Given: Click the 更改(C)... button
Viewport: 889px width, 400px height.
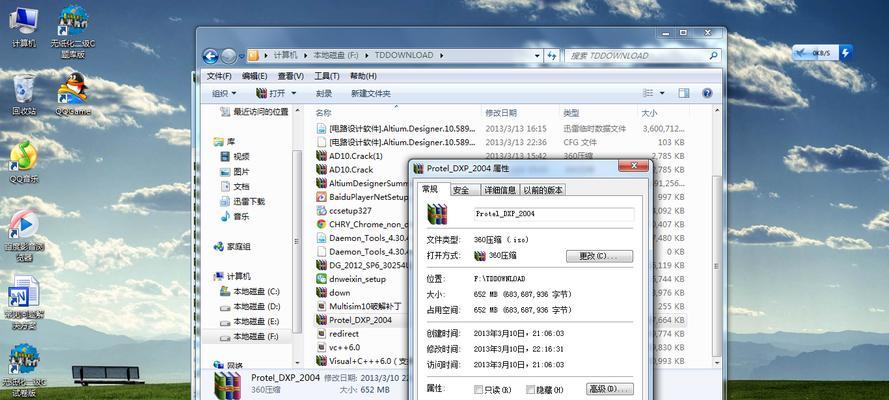Looking at the screenshot, I should click(599, 256).
